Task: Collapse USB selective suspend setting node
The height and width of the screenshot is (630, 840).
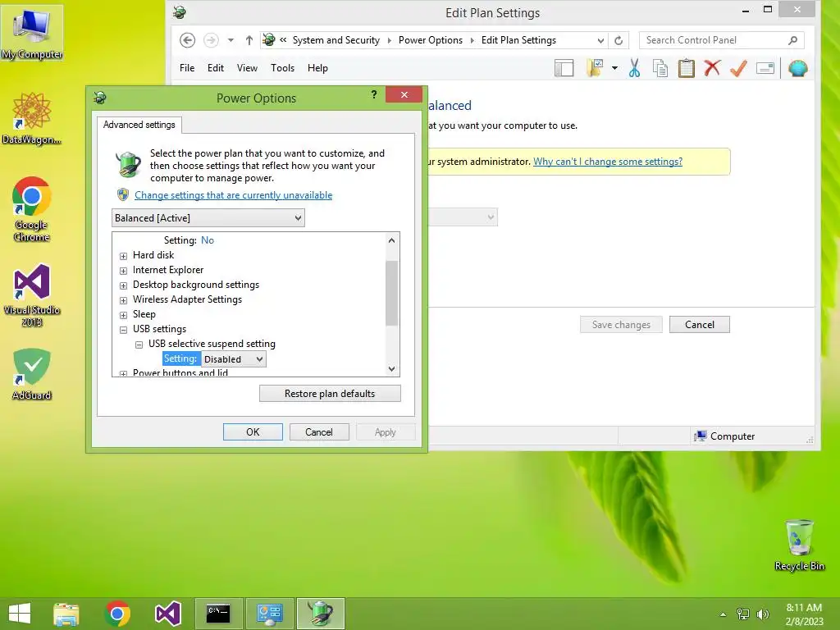Action: [139, 345]
